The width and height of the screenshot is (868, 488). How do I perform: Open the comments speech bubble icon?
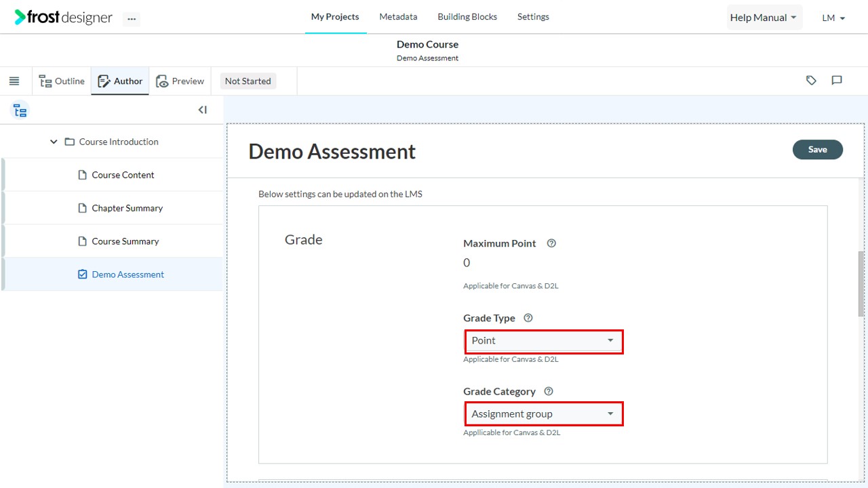coord(837,81)
